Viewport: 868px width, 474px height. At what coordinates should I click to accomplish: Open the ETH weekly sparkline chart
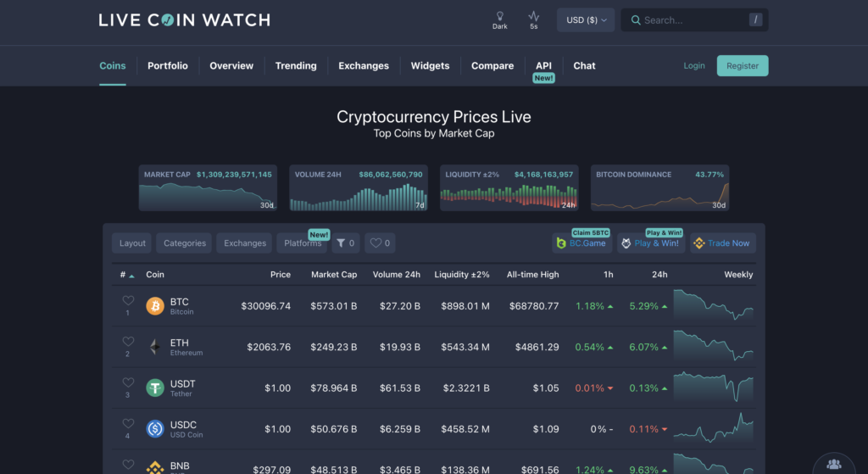point(714,347)
